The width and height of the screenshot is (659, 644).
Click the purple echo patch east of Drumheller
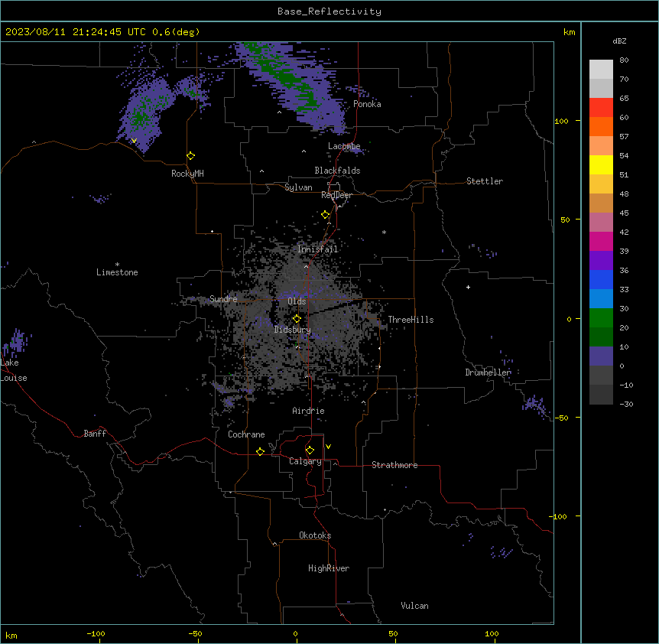(535, 405)
